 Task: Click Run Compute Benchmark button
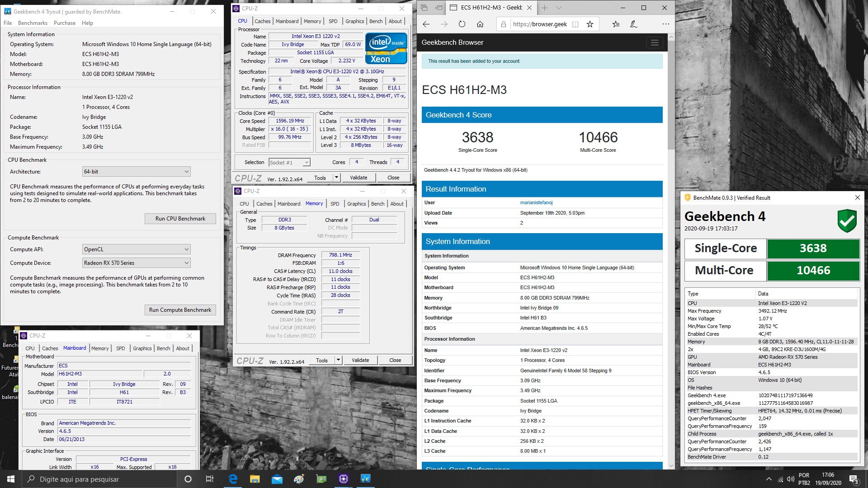tap(180, 310)
